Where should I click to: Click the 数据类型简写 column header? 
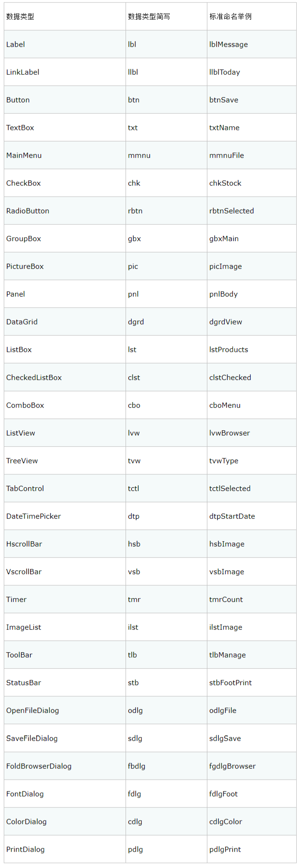149,16
